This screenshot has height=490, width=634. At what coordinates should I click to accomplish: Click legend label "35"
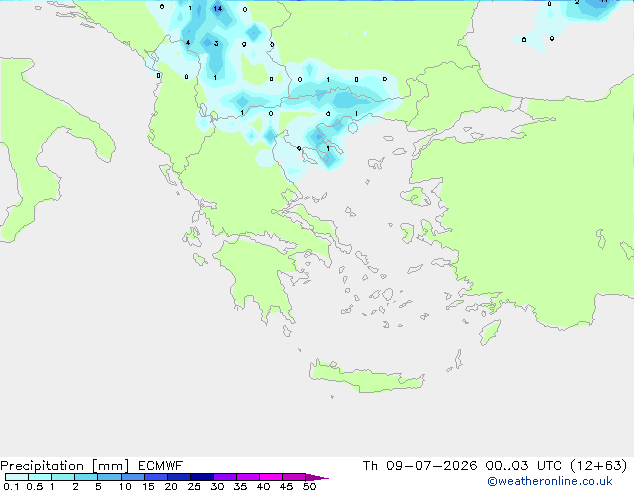pos(240,486)
